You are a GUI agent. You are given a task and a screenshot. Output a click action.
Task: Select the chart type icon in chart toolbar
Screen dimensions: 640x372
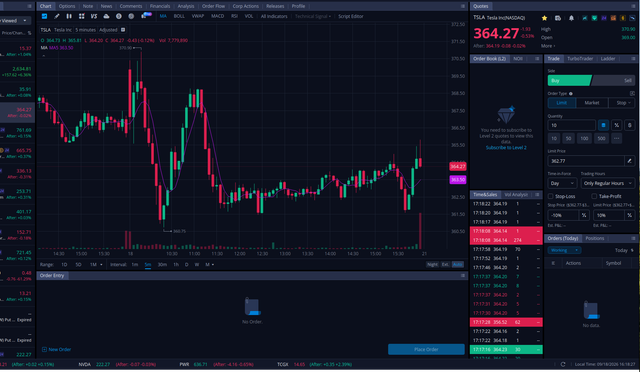(x=44, y=16)
